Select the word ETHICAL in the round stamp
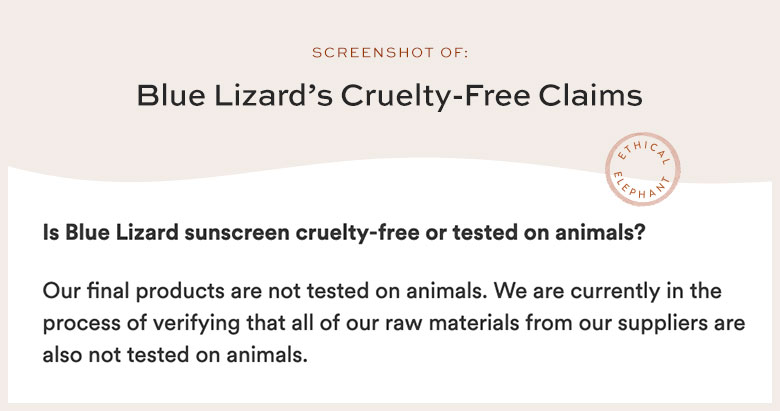 643,152
